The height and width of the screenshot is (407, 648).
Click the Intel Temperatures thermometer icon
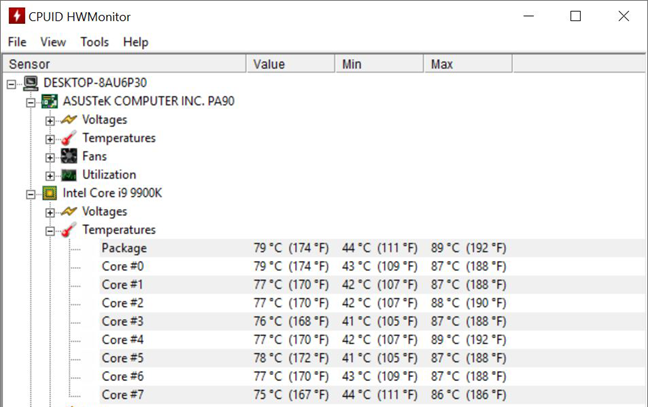point(69,230)
